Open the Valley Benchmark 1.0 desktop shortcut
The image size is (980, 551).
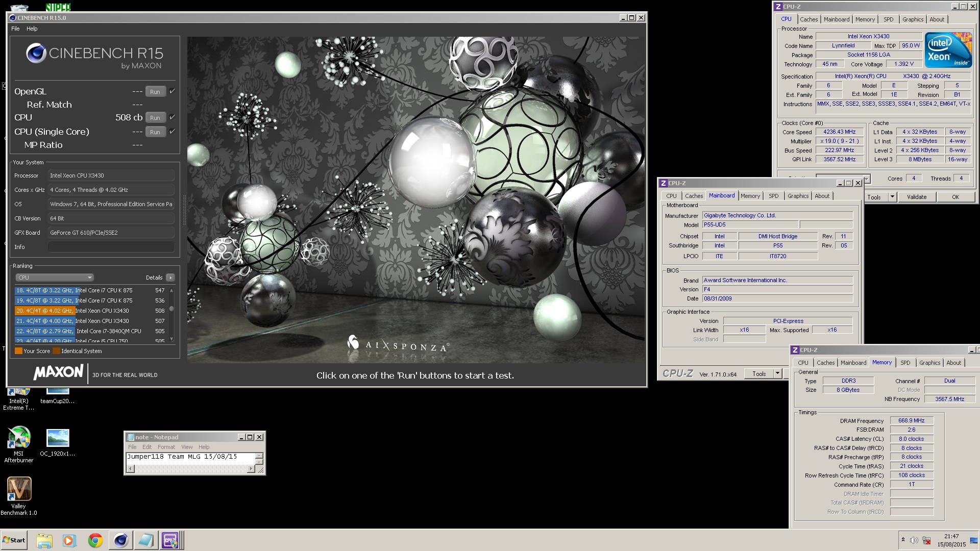(19, 496)
